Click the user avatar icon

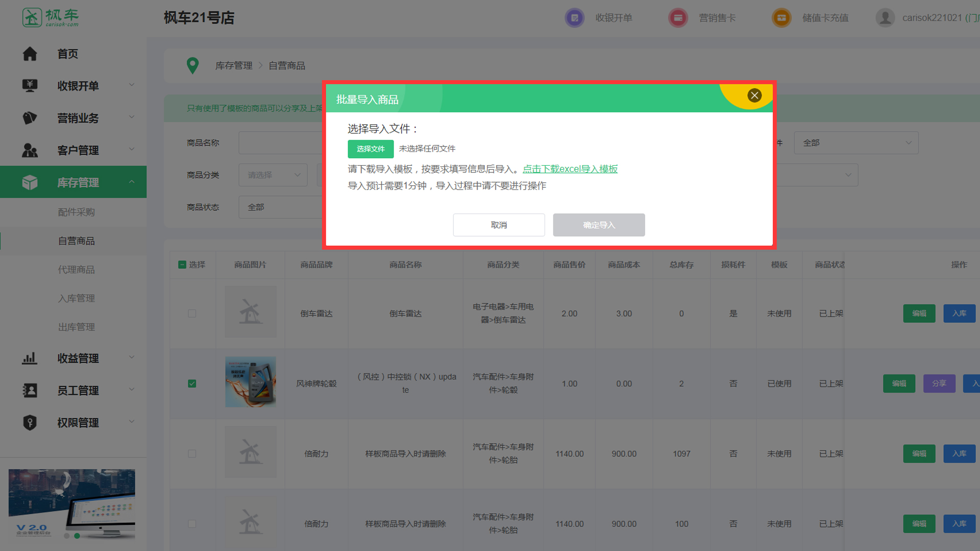pyautogui.click(x=885, y=18)
